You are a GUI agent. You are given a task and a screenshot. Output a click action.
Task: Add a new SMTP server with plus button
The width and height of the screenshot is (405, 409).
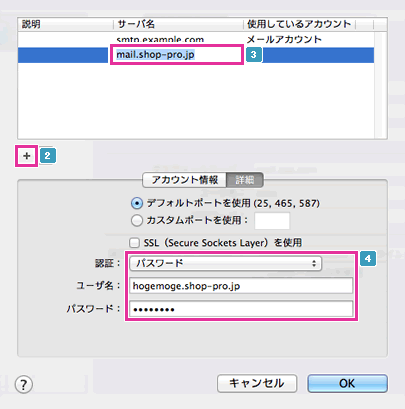[x=27, y=156]
